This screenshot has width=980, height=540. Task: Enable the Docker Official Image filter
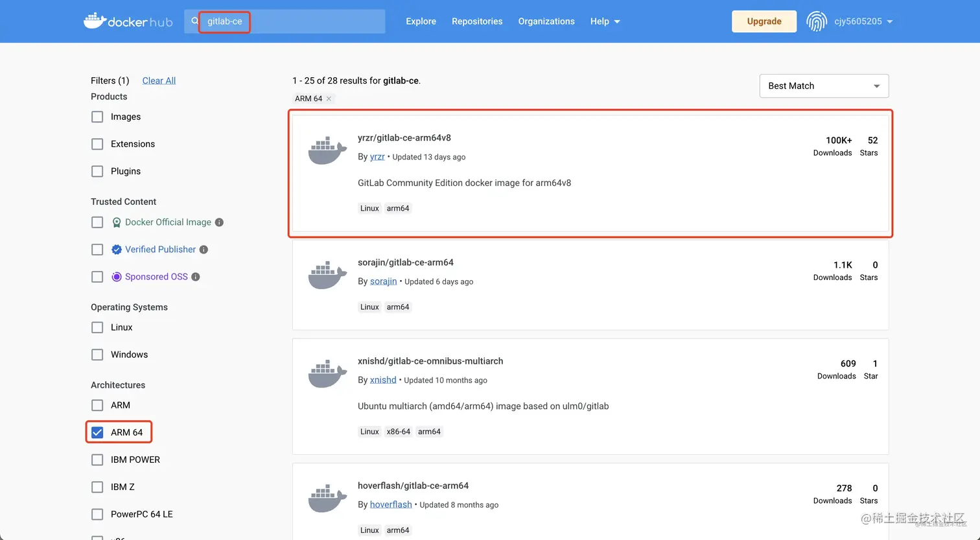pyautogui.click(x=97, y=222)
